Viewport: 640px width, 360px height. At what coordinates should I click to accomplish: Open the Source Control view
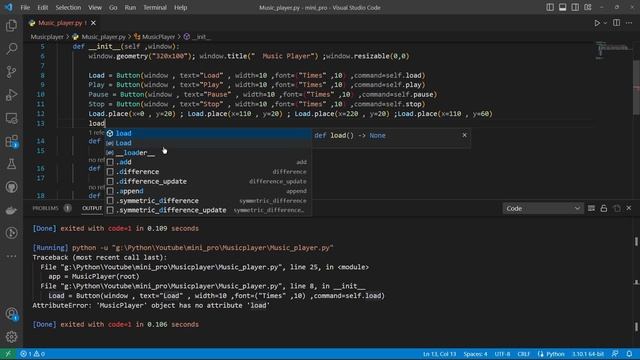point(11,72)
